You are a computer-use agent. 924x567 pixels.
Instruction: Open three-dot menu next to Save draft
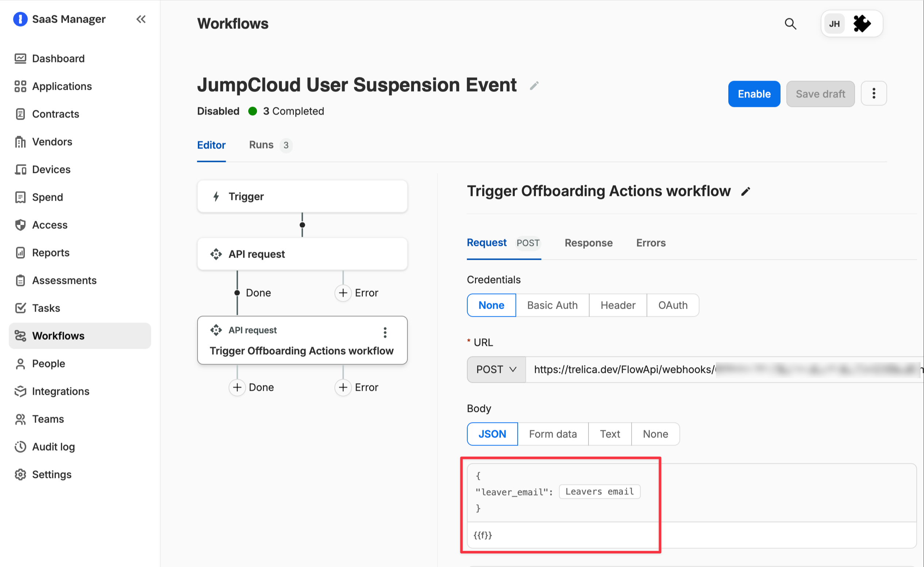(x=874, y=93)
